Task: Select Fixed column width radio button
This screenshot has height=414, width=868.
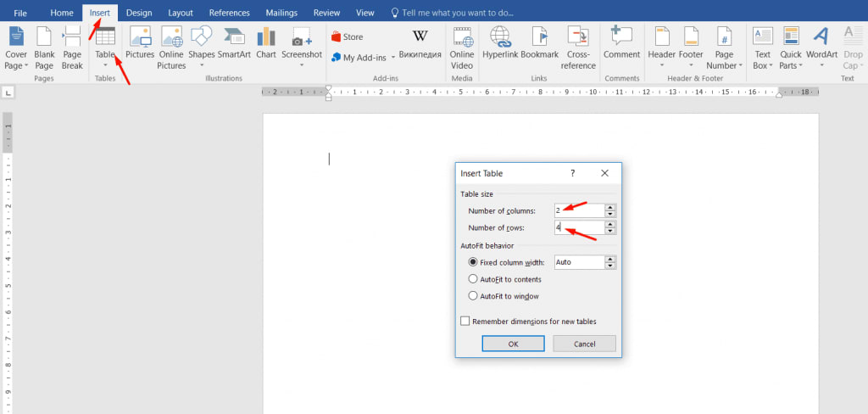Action: point(473,262)
